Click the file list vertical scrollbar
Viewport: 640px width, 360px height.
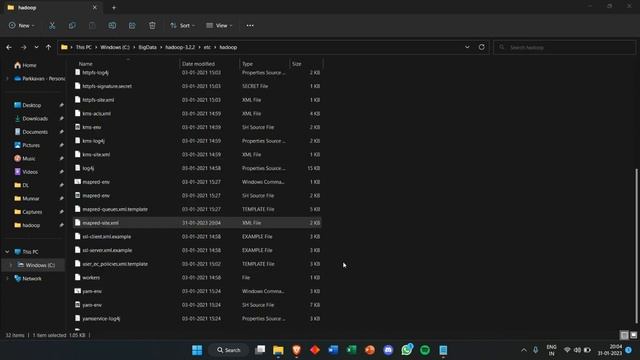(636, 245)
